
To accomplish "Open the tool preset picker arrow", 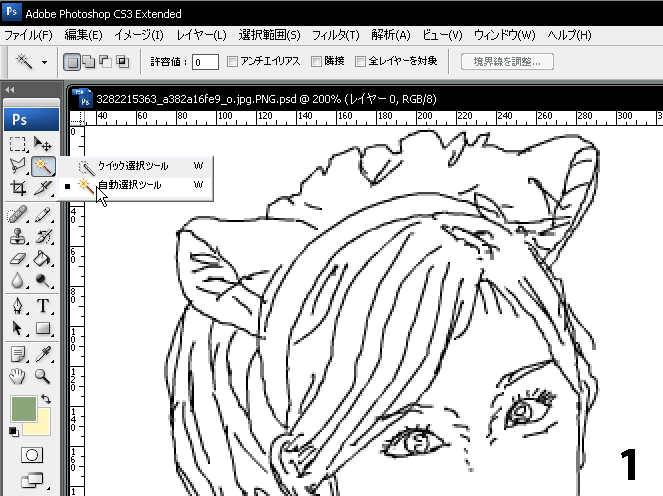I will pos(44,63).
